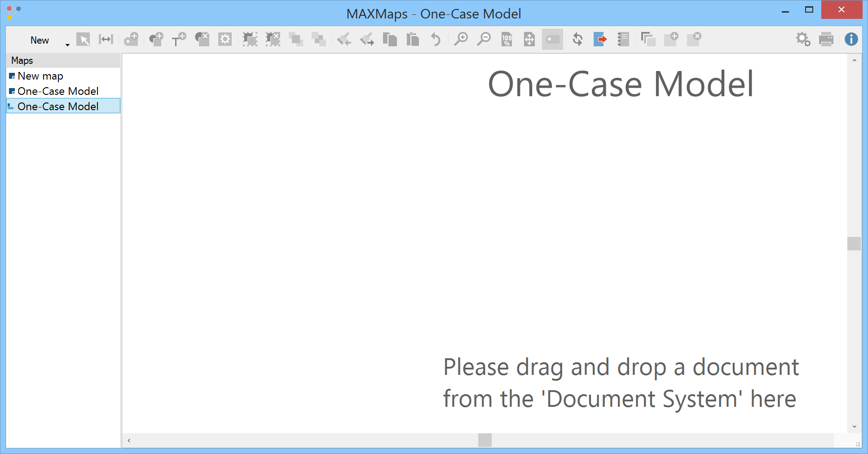This screenshot has width=868, height=454.
Task: Click the sync rotating arrows icon
Action: 578,40
